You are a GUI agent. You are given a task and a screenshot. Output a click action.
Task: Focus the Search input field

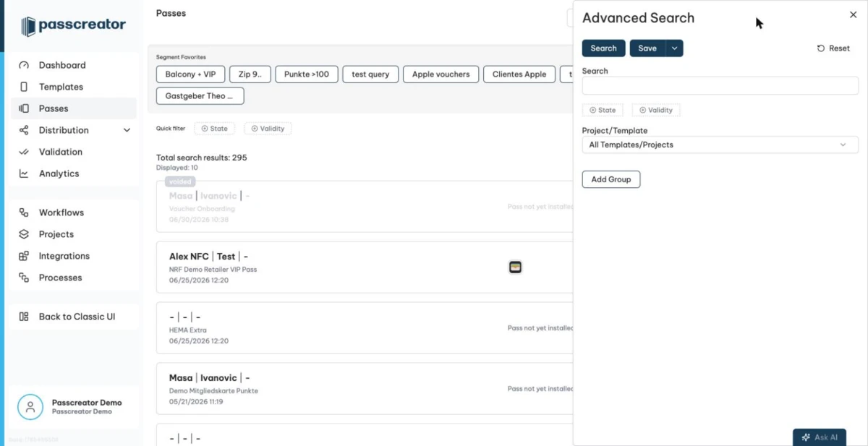coord(720,86)
